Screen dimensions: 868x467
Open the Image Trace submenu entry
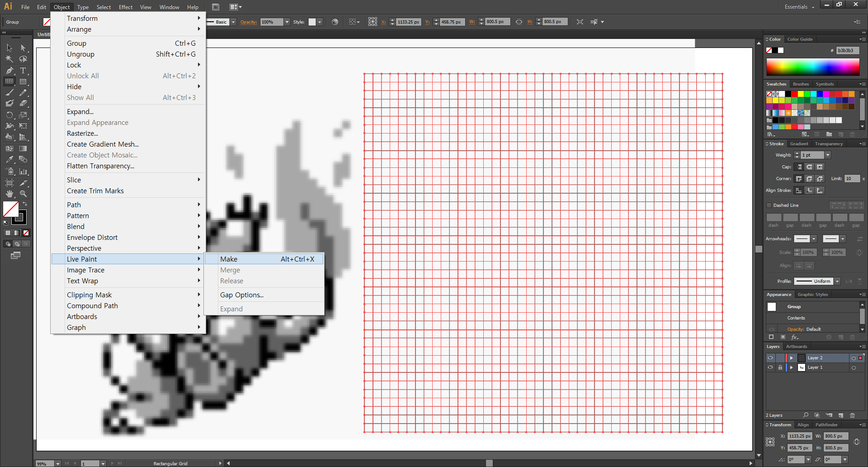(x=129, y=270)
